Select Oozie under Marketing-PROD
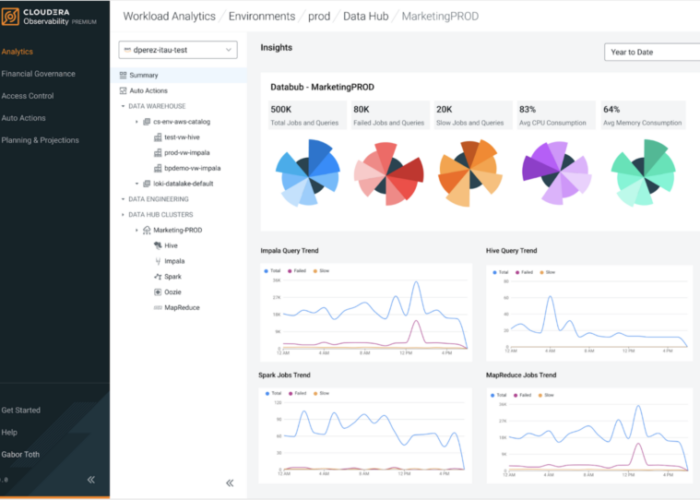Image resolution: width=700 pixels, height=500 pixels. pos(173,292)
